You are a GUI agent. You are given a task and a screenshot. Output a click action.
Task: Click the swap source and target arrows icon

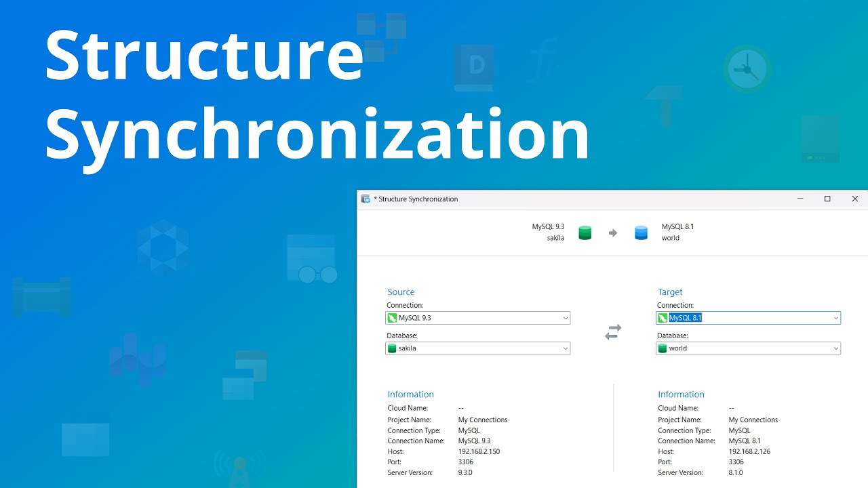[x=613, y=332]
